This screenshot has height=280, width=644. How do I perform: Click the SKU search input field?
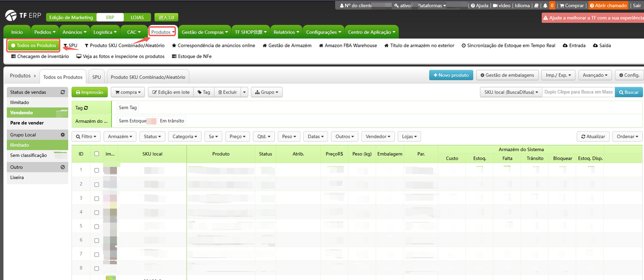578,92
